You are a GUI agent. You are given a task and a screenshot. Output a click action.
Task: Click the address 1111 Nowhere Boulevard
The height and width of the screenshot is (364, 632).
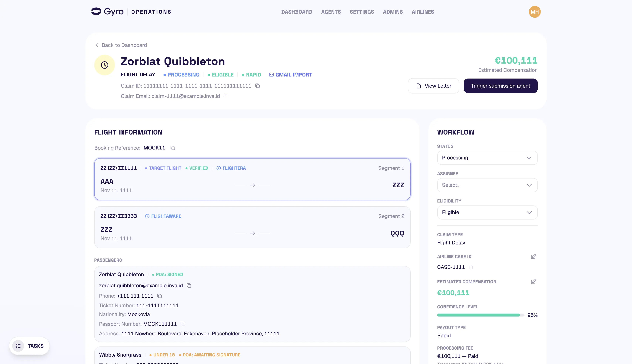tap(200, 334)
